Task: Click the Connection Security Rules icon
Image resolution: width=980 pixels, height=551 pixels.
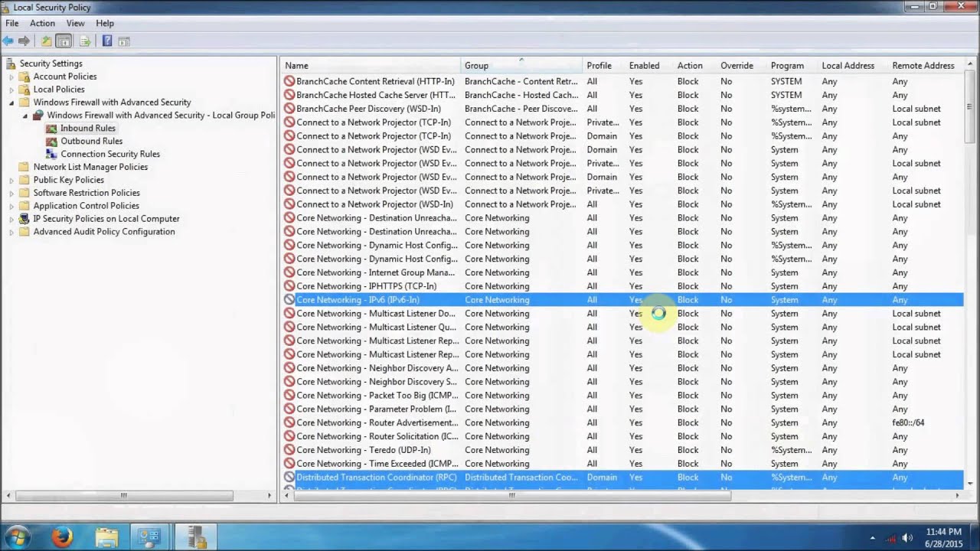Action: pos(52,154)
